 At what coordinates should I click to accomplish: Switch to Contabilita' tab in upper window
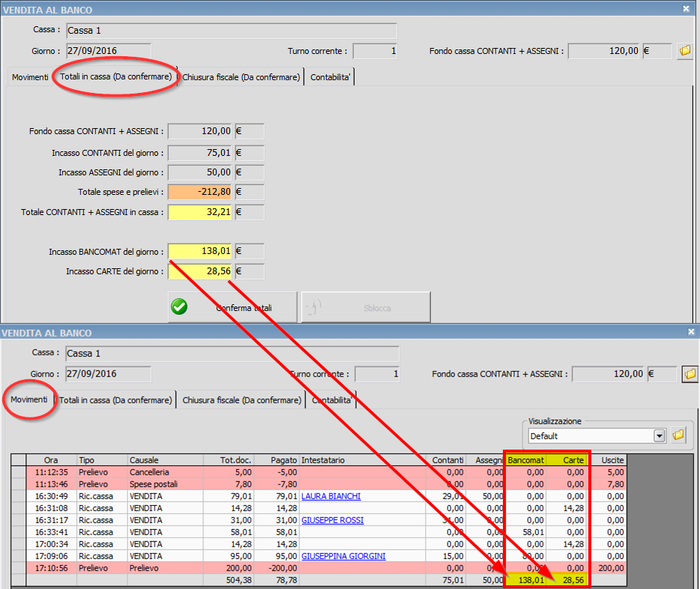(331, 76)
